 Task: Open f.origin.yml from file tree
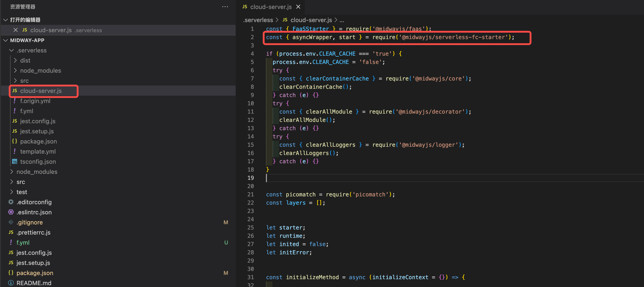click(x=35, y=101)
